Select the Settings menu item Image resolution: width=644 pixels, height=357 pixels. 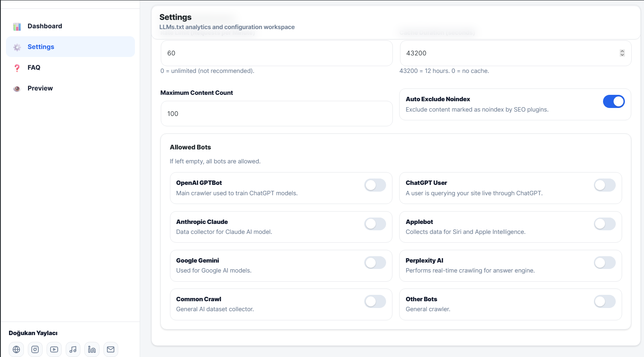(x=70, y=47)
